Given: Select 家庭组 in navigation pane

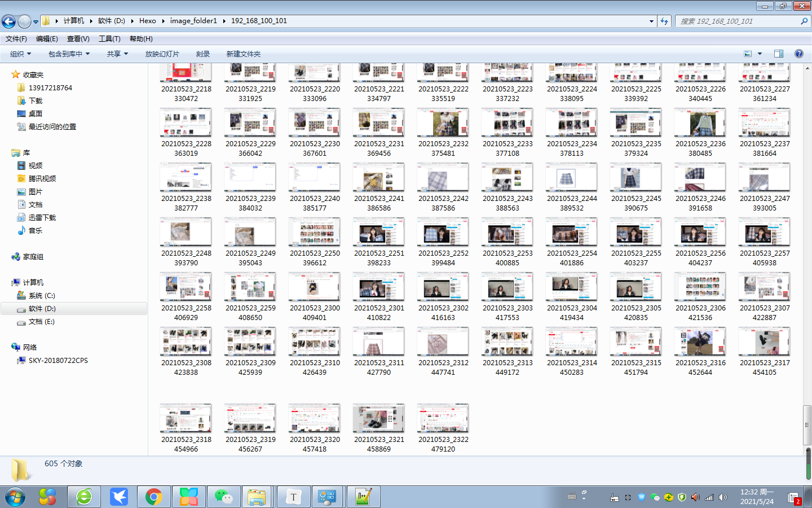Looking at the screenshot, I should (33, 256).
